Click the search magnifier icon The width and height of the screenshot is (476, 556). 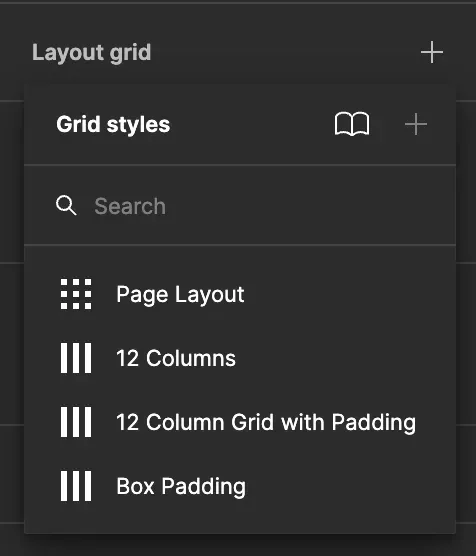(x=66, y=205)
